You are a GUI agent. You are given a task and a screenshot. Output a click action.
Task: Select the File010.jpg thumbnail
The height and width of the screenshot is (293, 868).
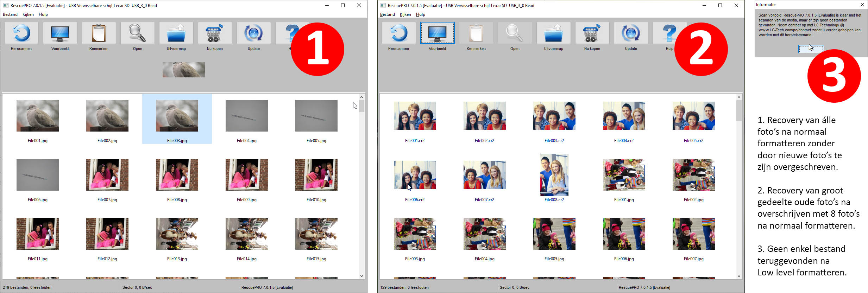coord(316,175)
